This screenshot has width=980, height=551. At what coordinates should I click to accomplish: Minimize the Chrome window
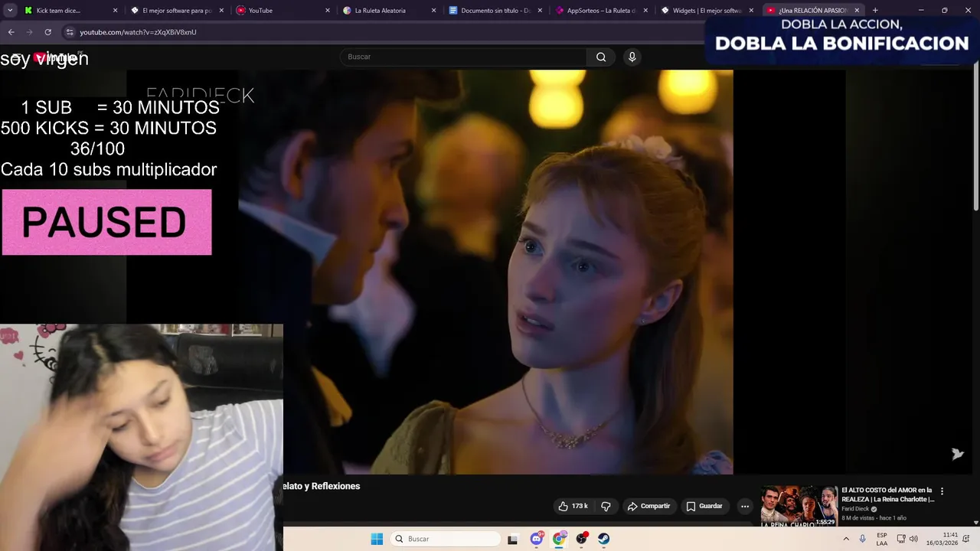[x=921, y=11]
